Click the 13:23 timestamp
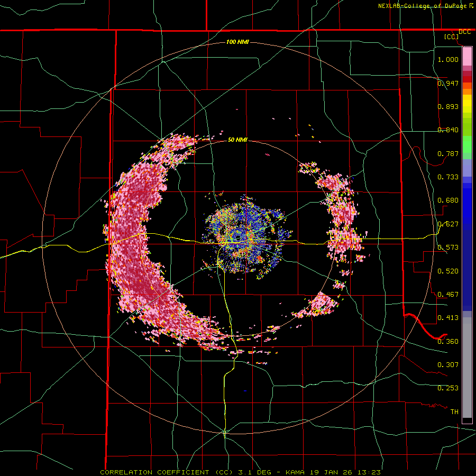 [370, 472]
